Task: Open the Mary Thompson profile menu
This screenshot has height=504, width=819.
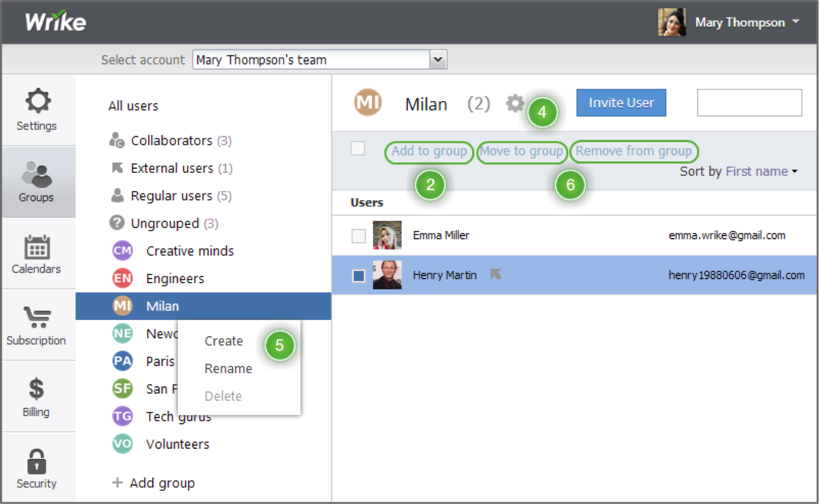Action: tap(742, 23)
